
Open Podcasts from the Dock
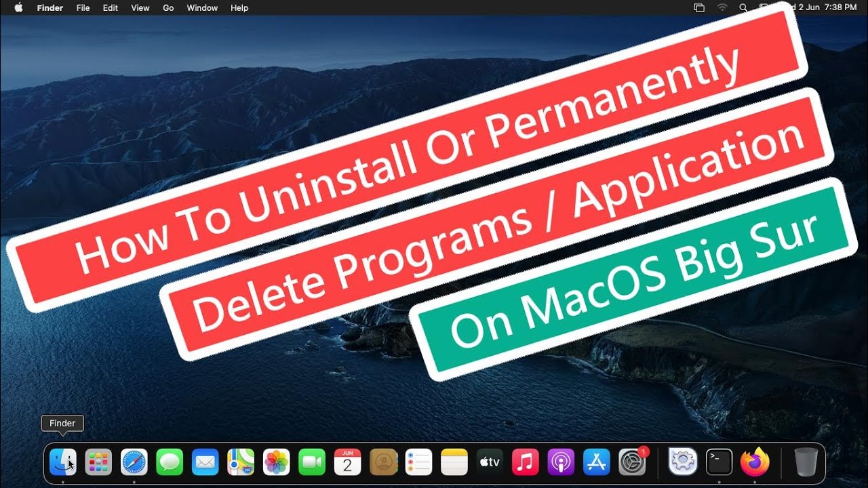(x=561, y=462)
